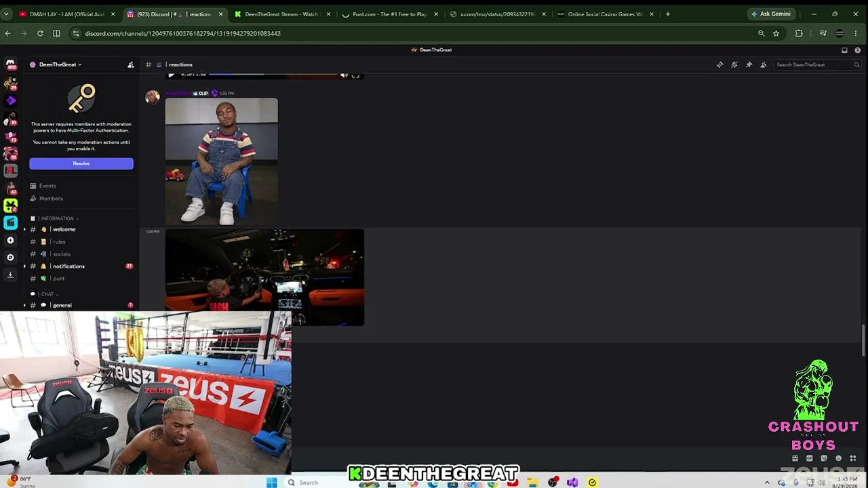The height and width of the screenshot is (488, 868).
Task: Close the Discord browser tab
Action: 220,14
